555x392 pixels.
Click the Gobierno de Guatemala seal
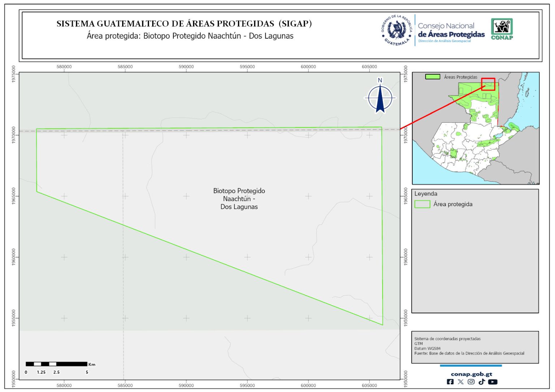tap(397, 30)
